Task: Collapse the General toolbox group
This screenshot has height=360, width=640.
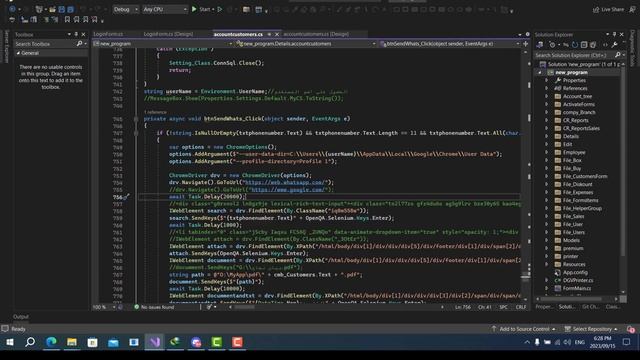Action: tap(18, 53)
